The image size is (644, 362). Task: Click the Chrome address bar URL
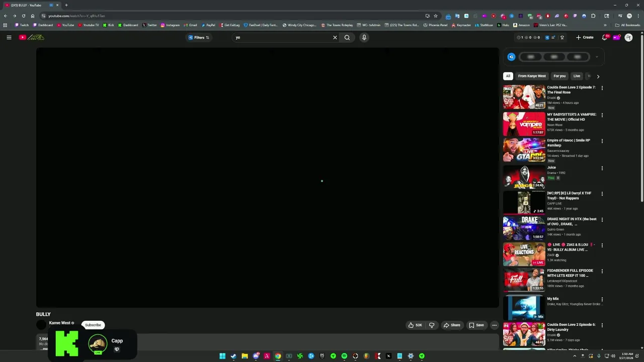(x=76, y=16)
